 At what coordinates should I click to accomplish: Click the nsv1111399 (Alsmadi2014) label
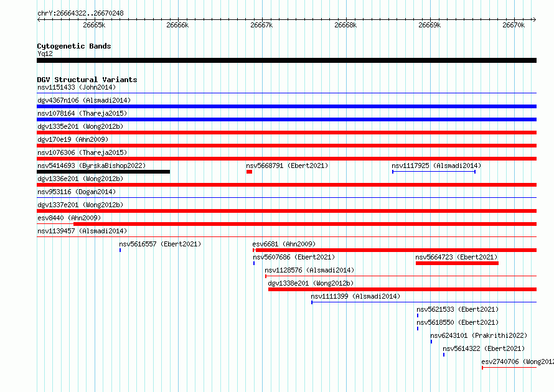(356, 296)
